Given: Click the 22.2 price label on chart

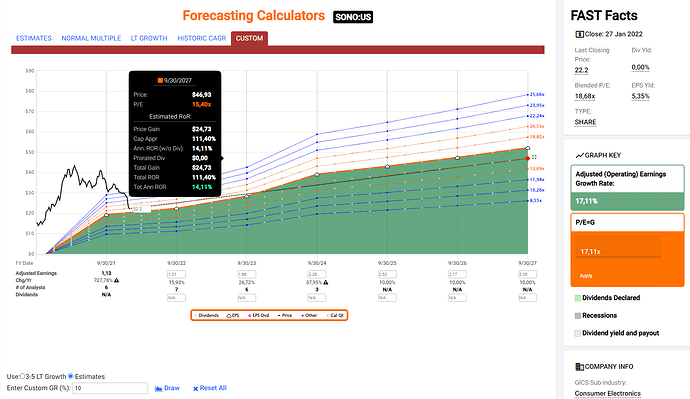Looking at the screenshot, I should pos(141,209).
